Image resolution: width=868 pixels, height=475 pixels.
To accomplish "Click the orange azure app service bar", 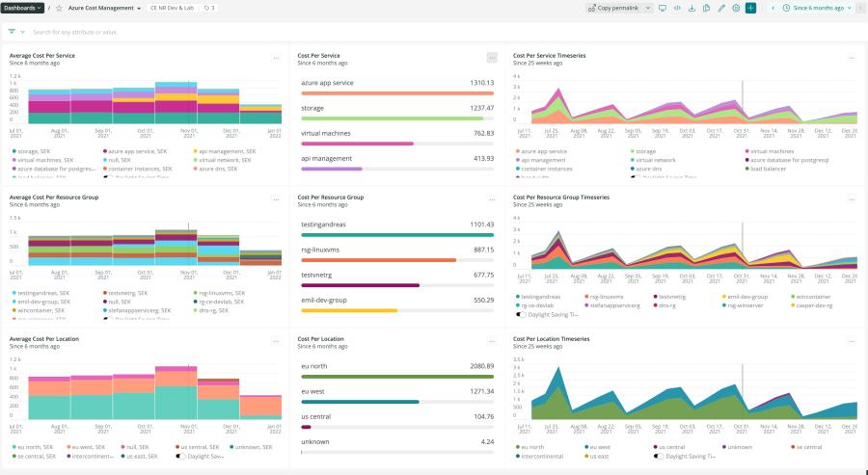I will tap(397, 93).
